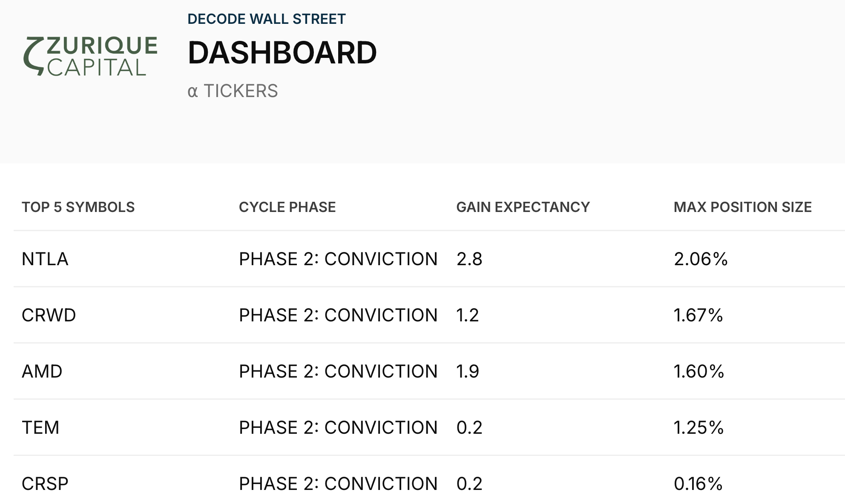845x504 pixels.
Task: Sort by the Cycle Phase column header
Action: (x=287, y=207)
